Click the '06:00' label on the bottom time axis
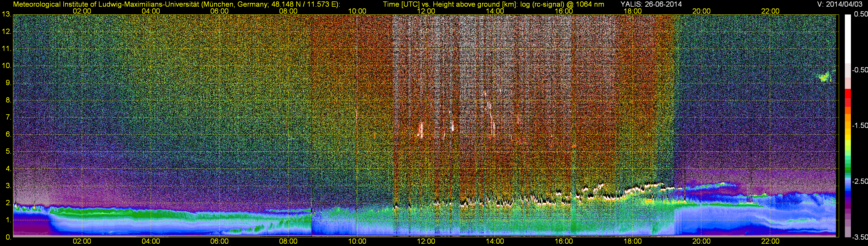 pos(220,241)
